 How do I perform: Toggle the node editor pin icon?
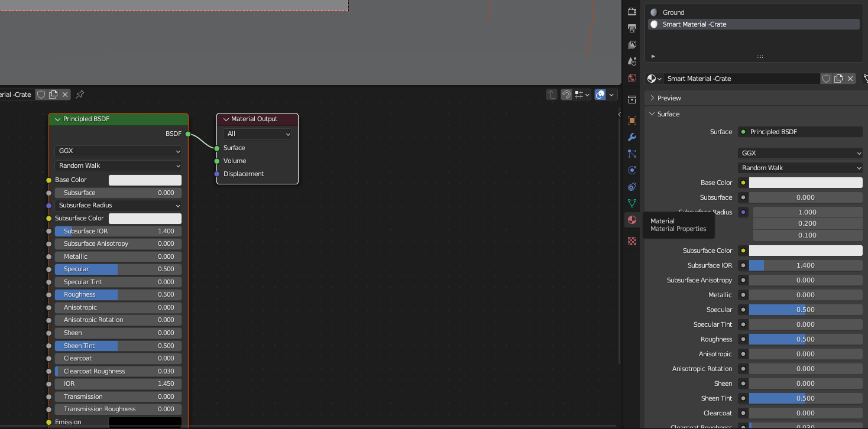pos(80,95)
